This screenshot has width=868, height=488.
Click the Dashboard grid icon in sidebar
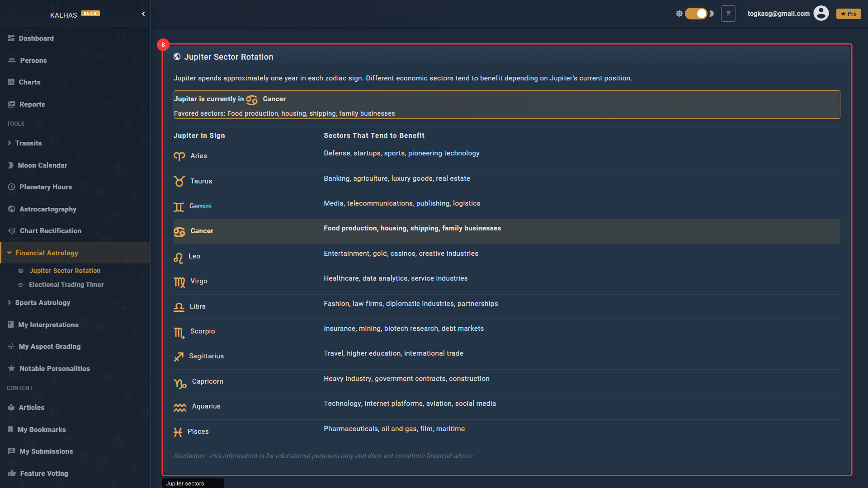(11, 38)
